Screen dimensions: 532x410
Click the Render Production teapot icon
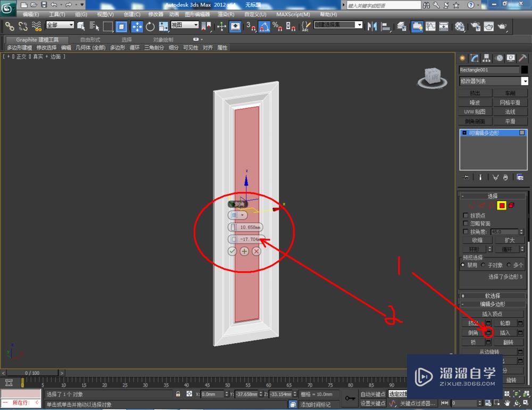point(502,26)
